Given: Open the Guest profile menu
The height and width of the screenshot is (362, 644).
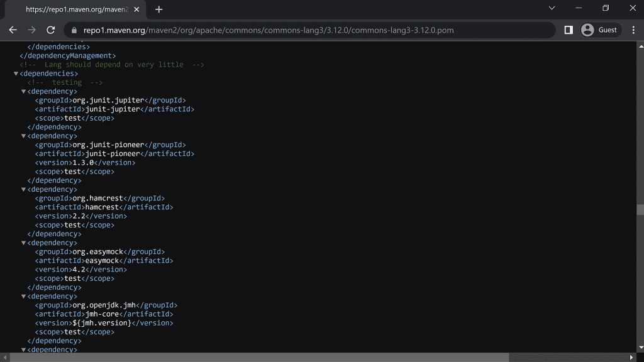Looking at the screenshot, I should click(599, 30).
